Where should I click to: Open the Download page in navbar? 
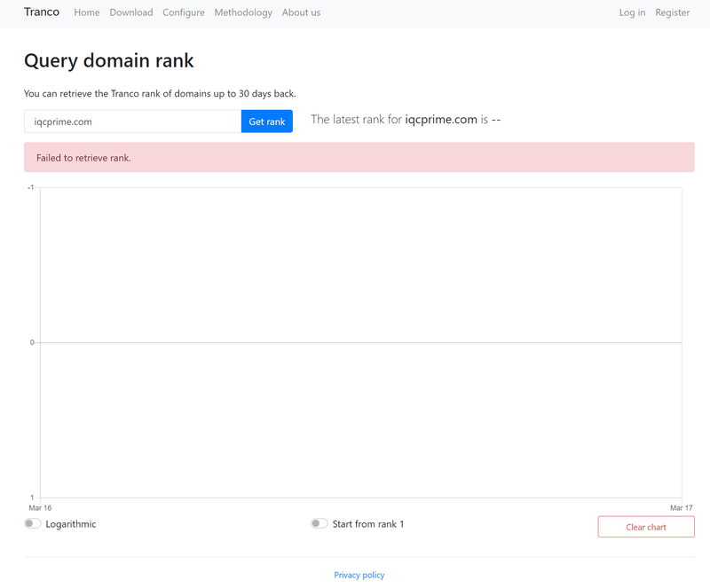131,12
